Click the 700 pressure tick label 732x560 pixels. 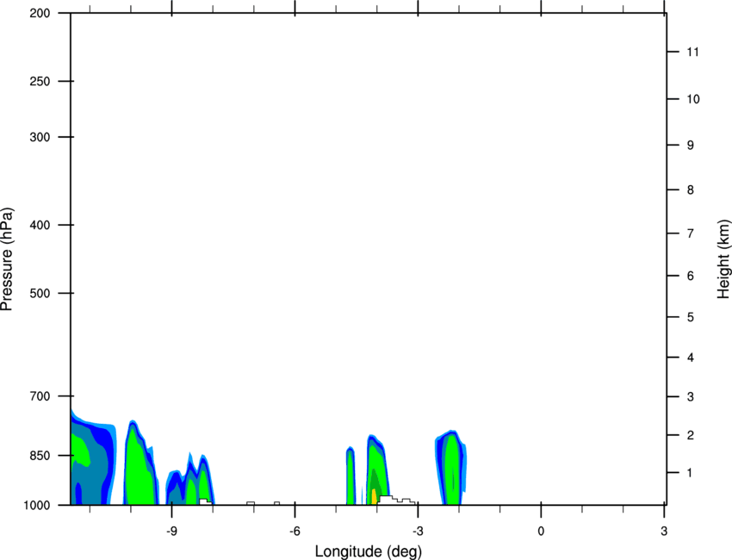click(40, 396)
